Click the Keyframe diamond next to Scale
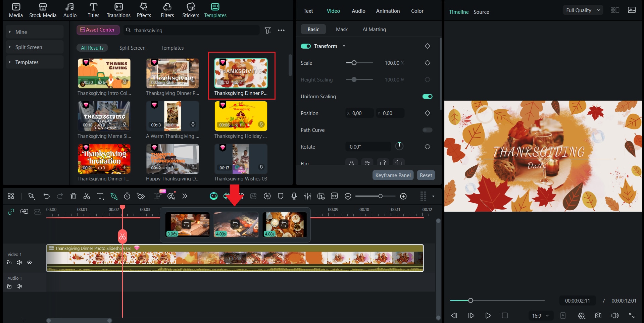644x323 pixels. point(427,63)
